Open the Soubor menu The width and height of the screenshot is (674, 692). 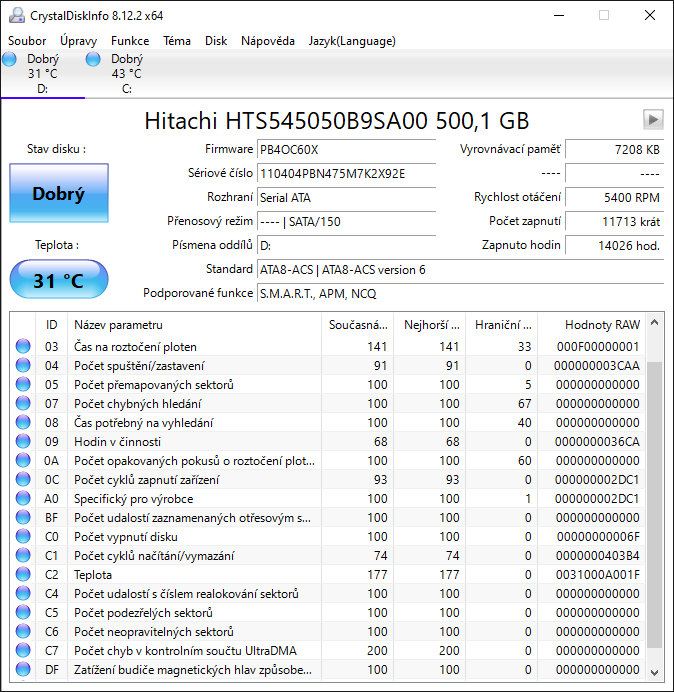pos(27,41)
